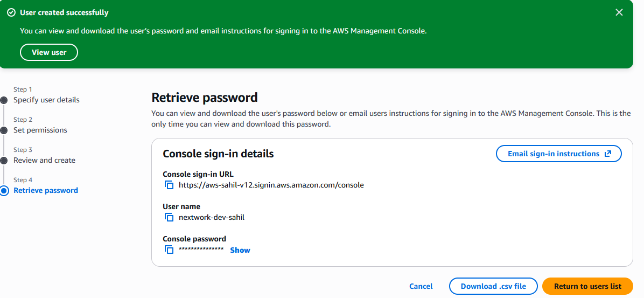Go to Specify user details step
The width and height of the screenshot is (644, 298).
(46, 100)
